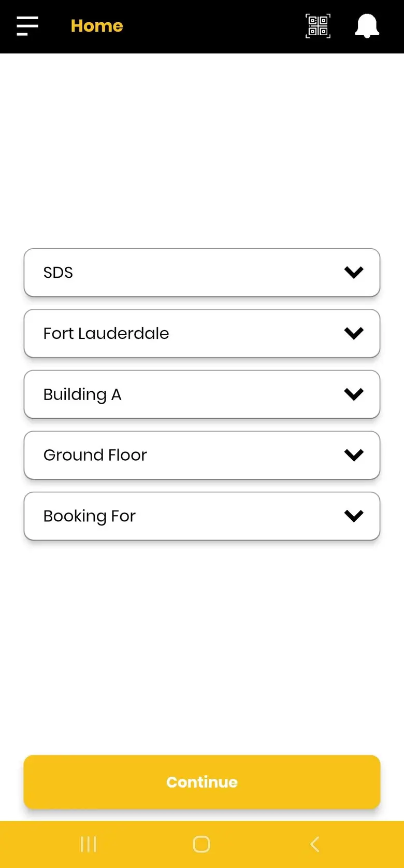Click the Booking For placeholder text
404x868 pixels.
(x=90, y=517)
